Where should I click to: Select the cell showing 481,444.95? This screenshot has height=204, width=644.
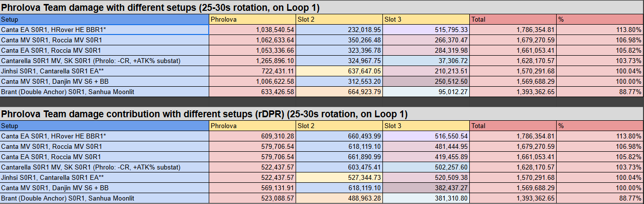tap(426, 147)
